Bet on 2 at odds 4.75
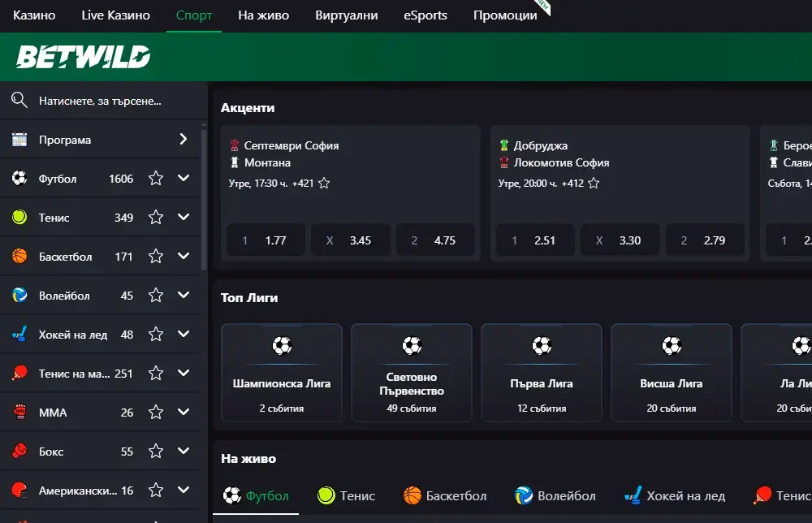The image size is (812, 523). point(435,240)
